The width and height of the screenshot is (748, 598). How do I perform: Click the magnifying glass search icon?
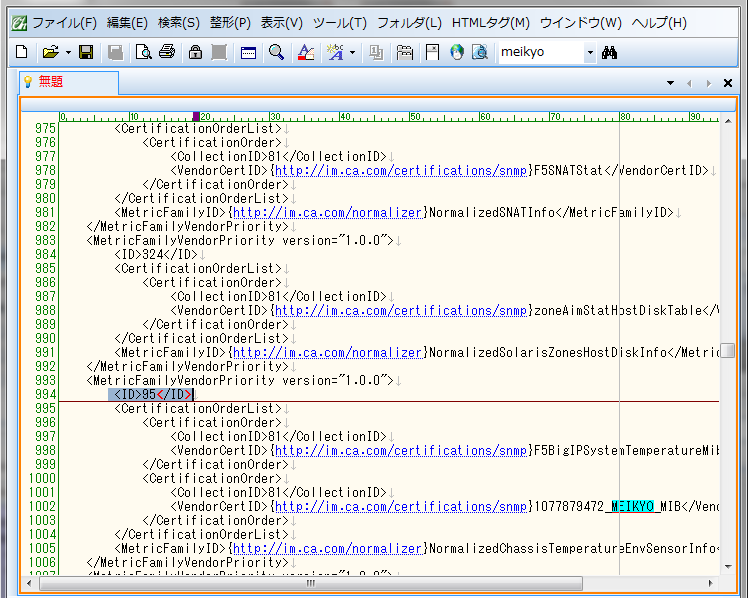(276, 52)
